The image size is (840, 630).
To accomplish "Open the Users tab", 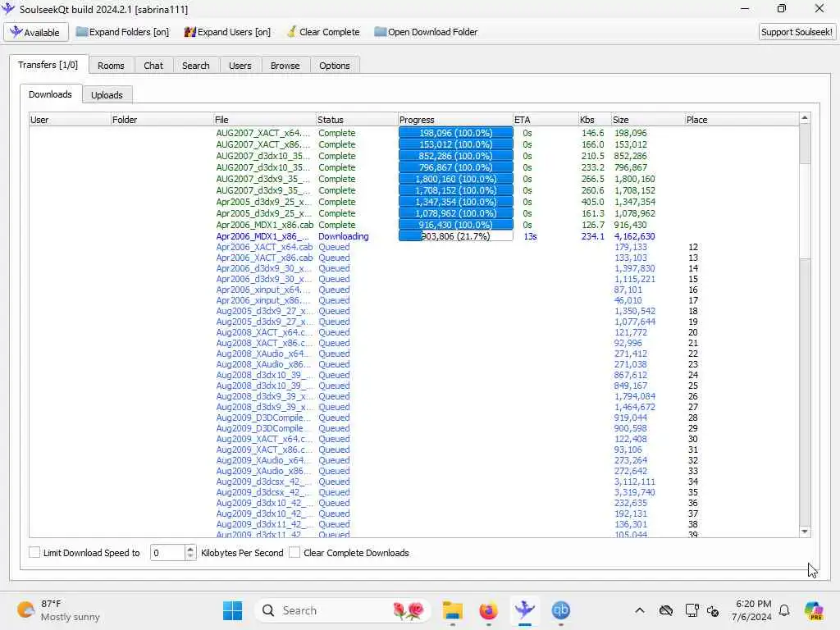I will [240, 66].
